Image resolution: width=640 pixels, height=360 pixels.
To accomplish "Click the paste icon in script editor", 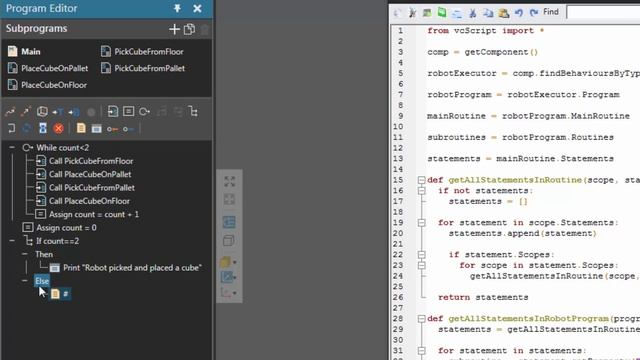I will (x=504, y=13).
